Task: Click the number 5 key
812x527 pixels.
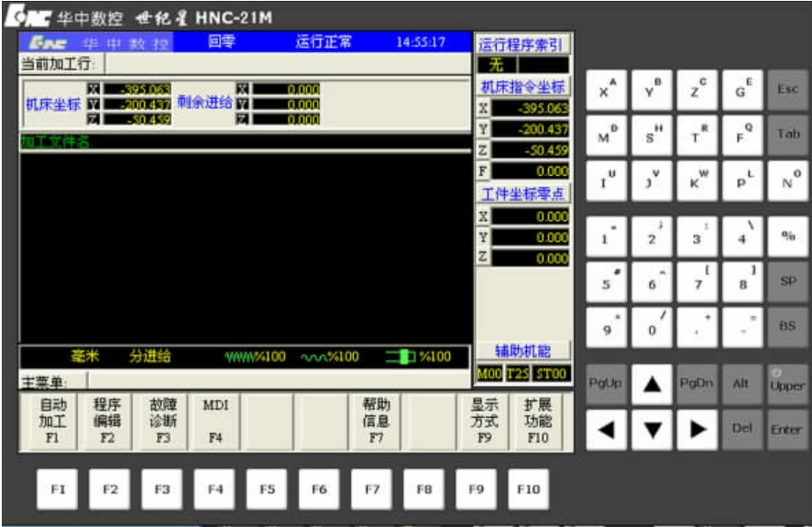Action: [x=607, y=282]
